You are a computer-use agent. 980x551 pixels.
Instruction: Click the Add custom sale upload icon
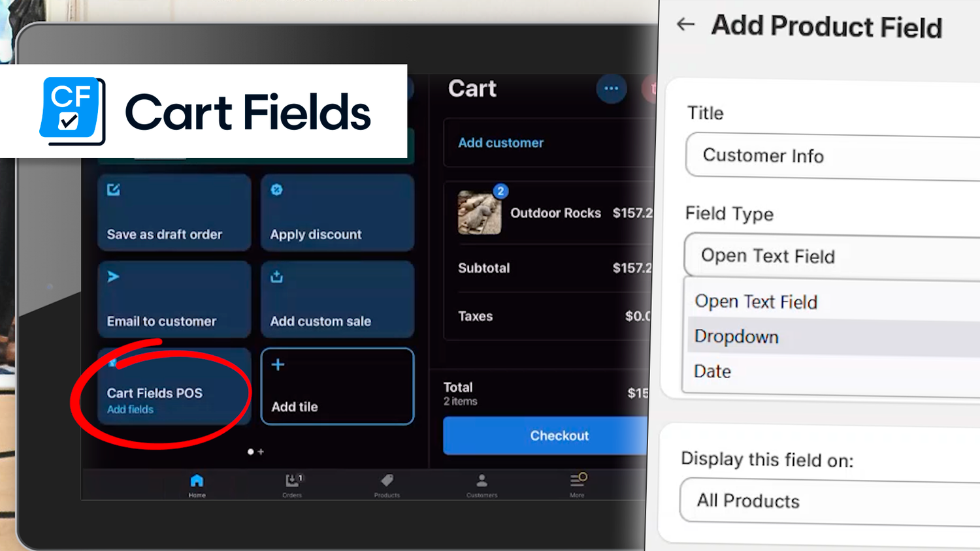click(x=277, y=277)
